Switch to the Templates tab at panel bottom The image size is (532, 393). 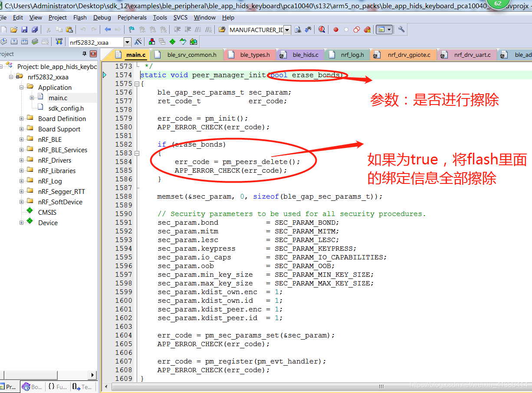(x=82, y=387)
